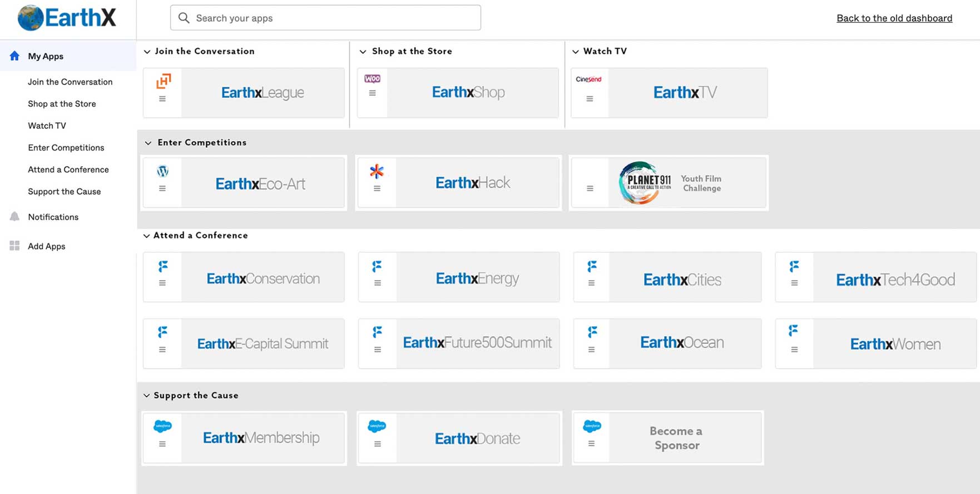980x494 pixels.
Task: Collapse the Join the Conversation section
Action: 147,52
